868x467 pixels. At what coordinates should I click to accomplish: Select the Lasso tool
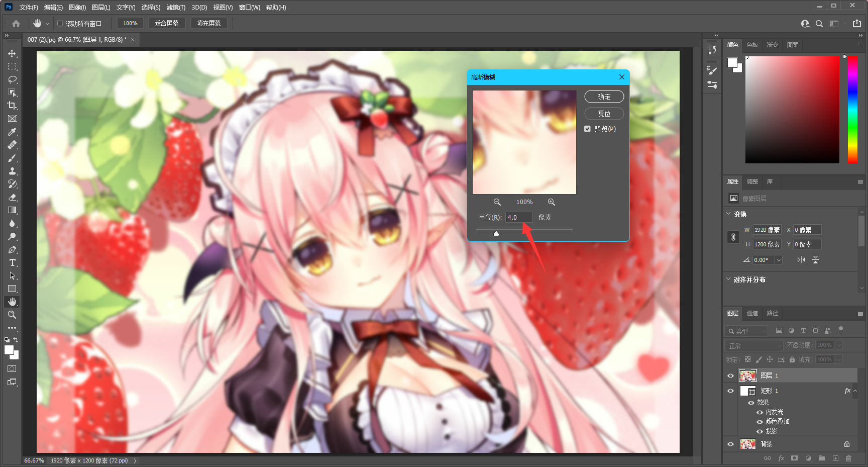click(12, 79)
